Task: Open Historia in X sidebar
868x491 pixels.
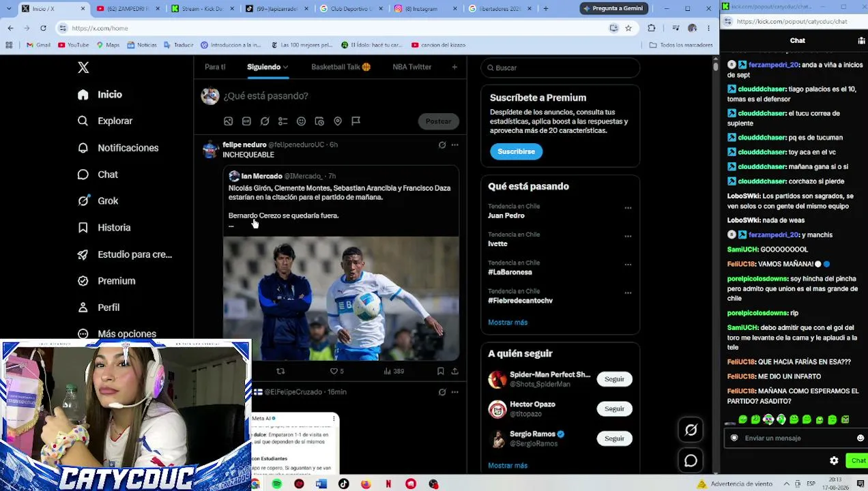Action: coord(104,228)
